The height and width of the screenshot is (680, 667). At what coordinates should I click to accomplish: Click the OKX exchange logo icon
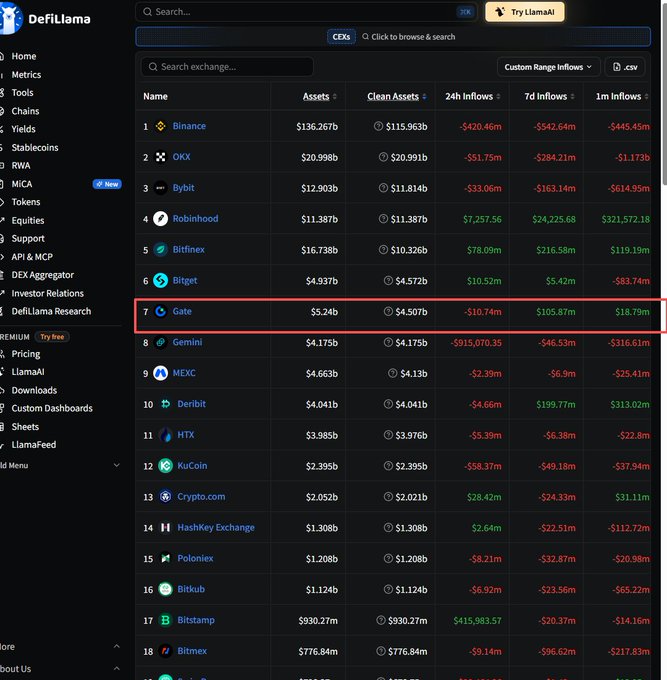160,157
